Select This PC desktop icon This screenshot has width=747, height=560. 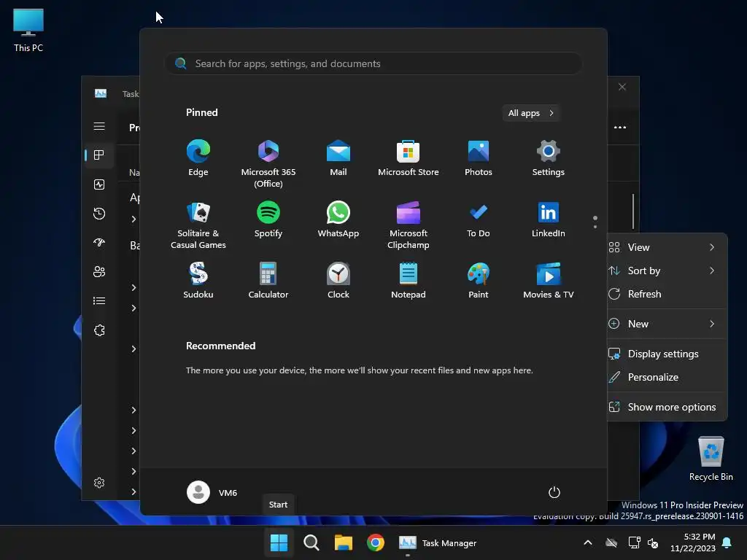tap(28, 30)
